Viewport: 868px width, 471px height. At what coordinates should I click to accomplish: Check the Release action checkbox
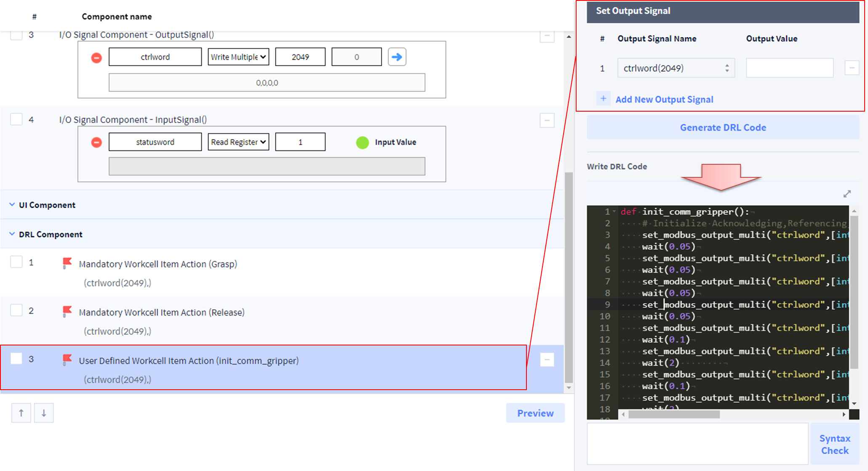pos(16,310)
